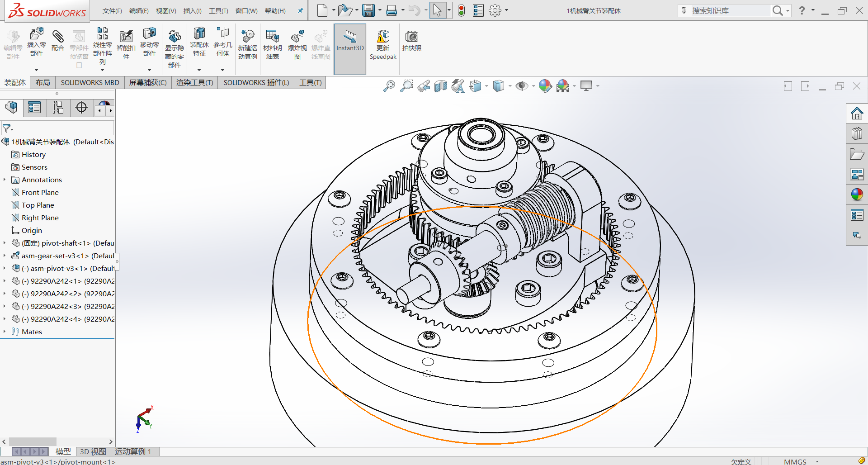This screenshot has height=465, width=868.
Task: Open the 工具(T) menu in menu bar
Action: click(218, 11)
